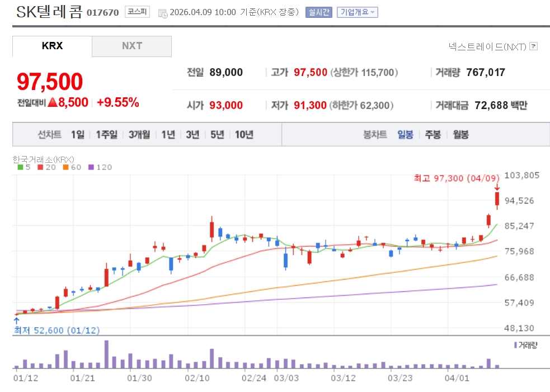The image size is (550, 392).
Task: Switch to the NXT tab
Action: pyautogui.click(x=132, y=46)
